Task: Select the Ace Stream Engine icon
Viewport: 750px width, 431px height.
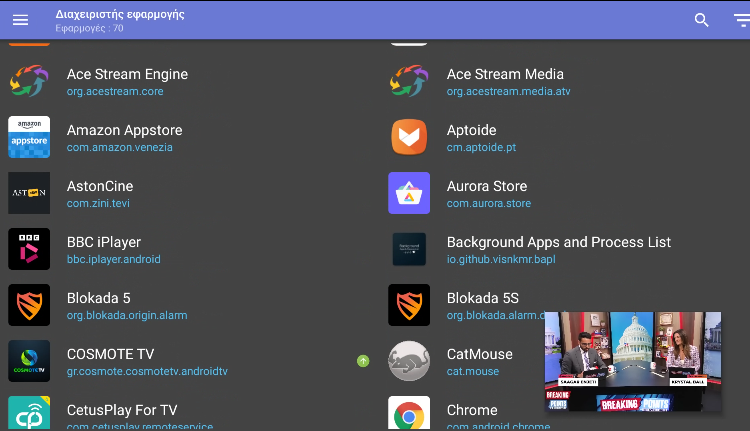Action: pos(29,81)
